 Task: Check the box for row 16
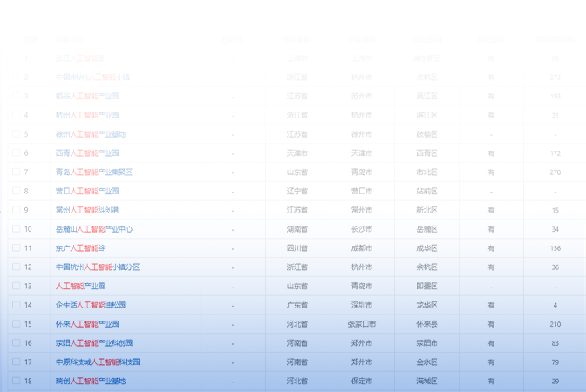tap(16, 342)
